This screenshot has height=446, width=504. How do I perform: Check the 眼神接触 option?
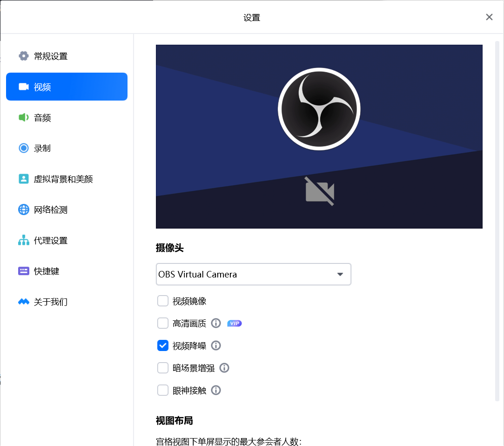point(162,390)
